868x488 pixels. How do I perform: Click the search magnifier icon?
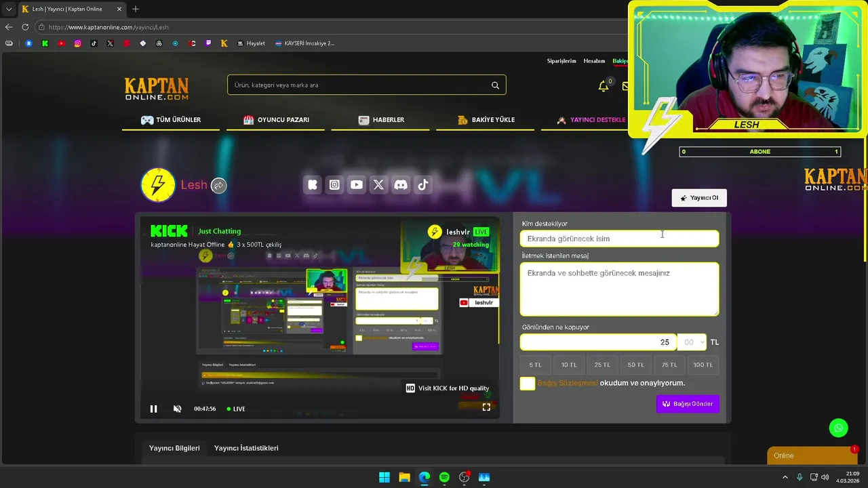click(x=495, y=85)
